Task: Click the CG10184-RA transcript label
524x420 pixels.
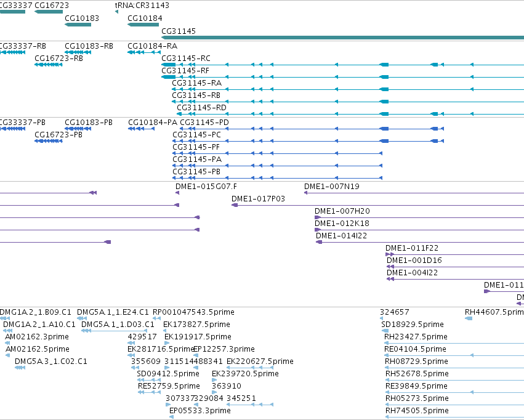Action: (x=152, y=46)
